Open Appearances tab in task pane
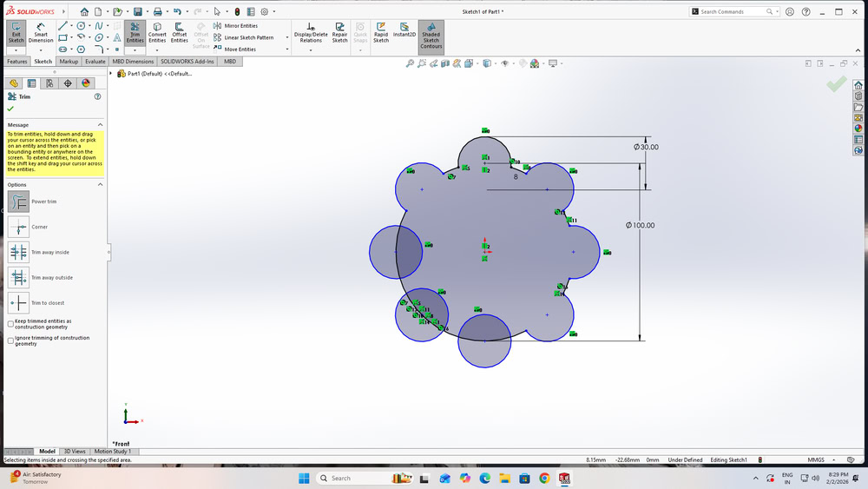 (x=858, y=129)
